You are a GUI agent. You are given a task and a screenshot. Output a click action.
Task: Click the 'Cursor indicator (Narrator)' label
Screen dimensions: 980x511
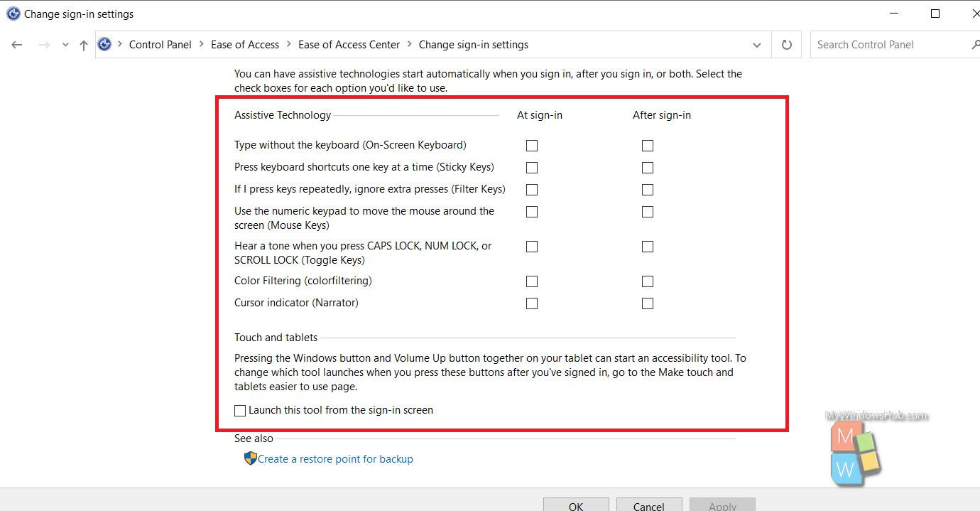(296, 303)
